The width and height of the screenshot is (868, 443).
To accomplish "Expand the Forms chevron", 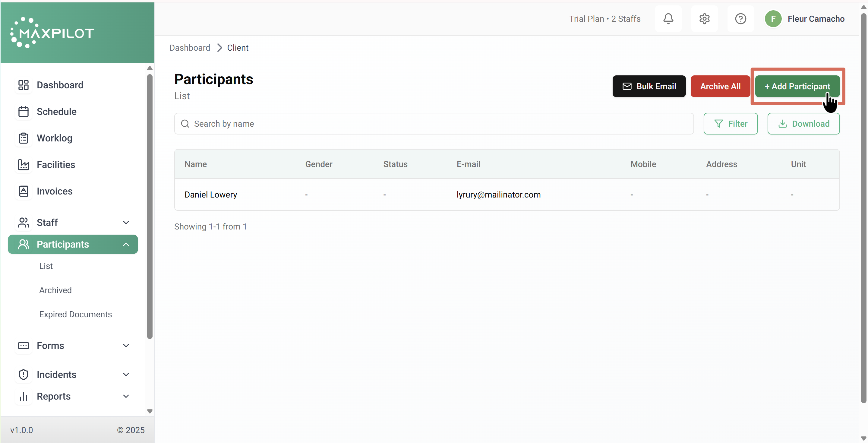I will click(x=126, y=346).
